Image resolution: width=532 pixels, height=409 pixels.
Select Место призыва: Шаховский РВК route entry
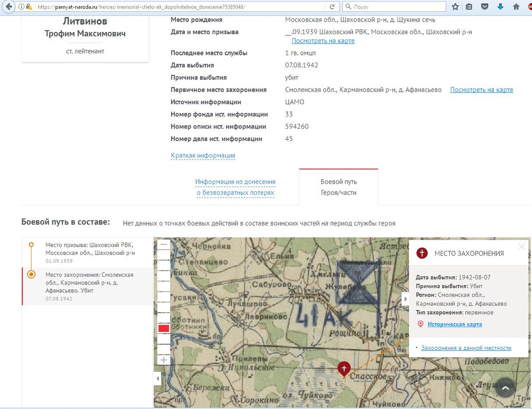[86, 252]
